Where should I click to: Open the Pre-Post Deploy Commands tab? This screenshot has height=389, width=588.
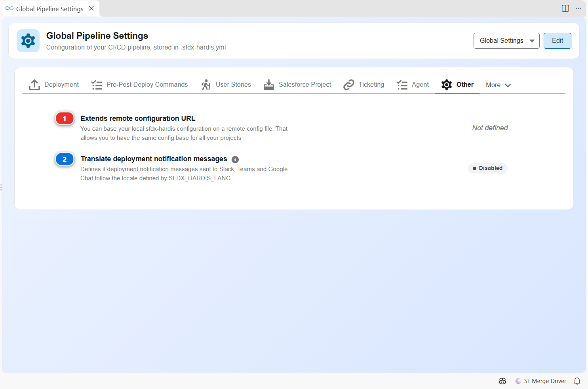(140, 85)
